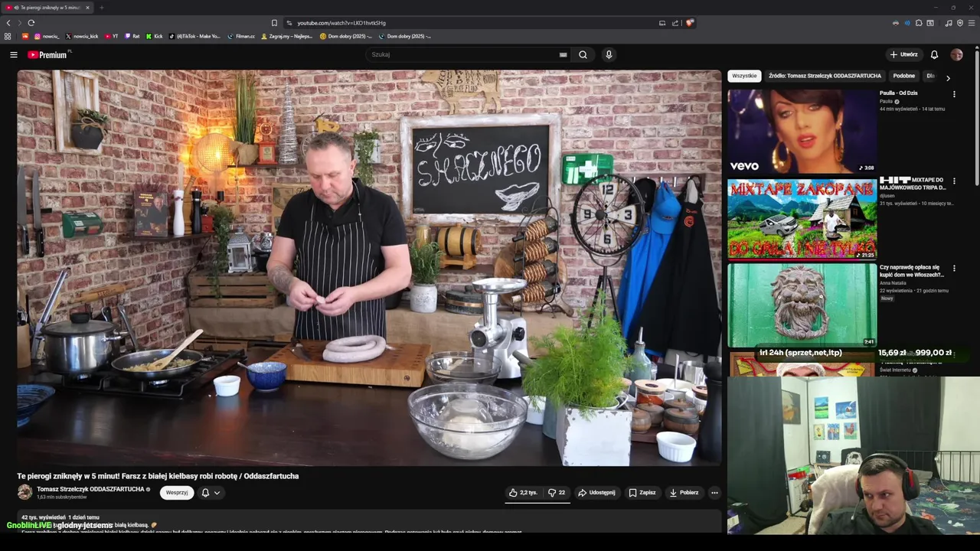This screenshot has height=551, width=980.
Task: Open Brave Shields lion icon
Action: click(x=689, y=23)
